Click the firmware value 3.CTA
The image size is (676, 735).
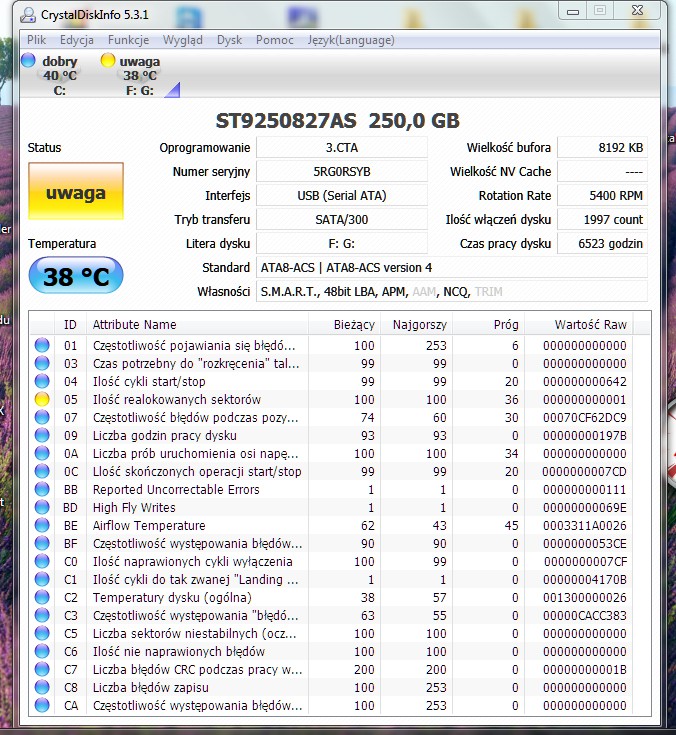click(342, 148)
